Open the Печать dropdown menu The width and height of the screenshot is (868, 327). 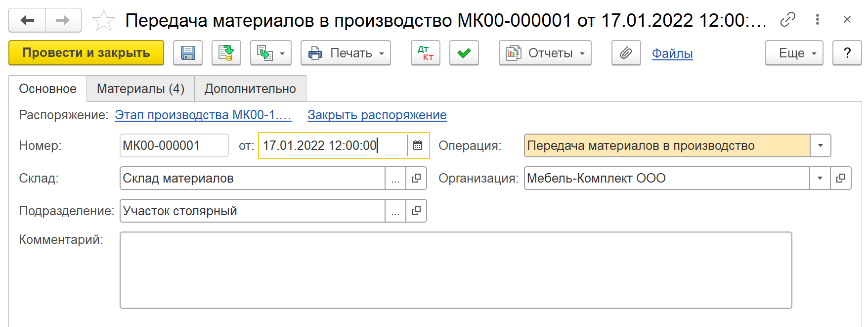coord(346,53)
